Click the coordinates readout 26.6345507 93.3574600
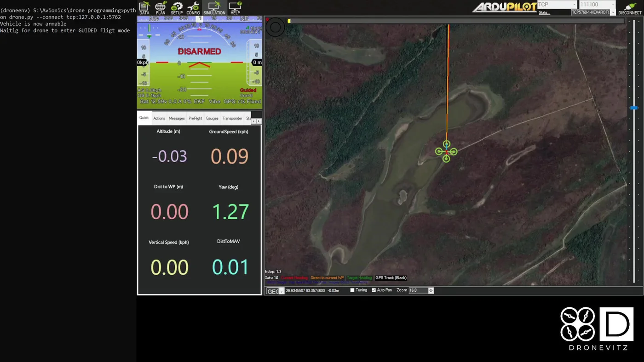 pyautogui.click(x=305, y=291)
